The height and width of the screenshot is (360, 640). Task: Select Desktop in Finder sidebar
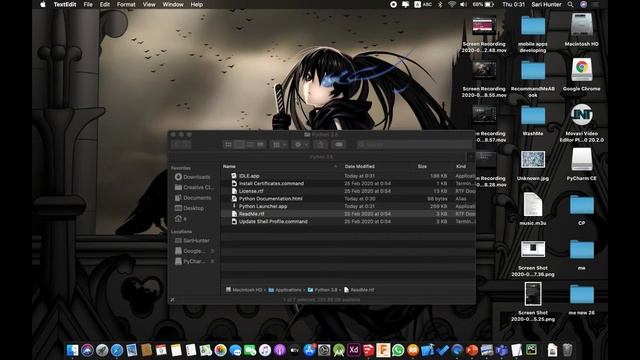point(189,208)
